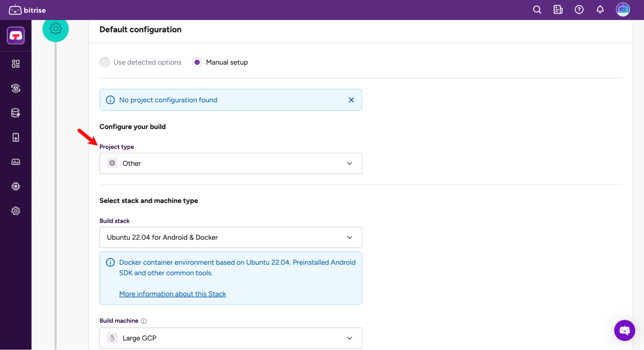Follow More information about this Stack link
This screenshot has height=350, width=644.
173,294
